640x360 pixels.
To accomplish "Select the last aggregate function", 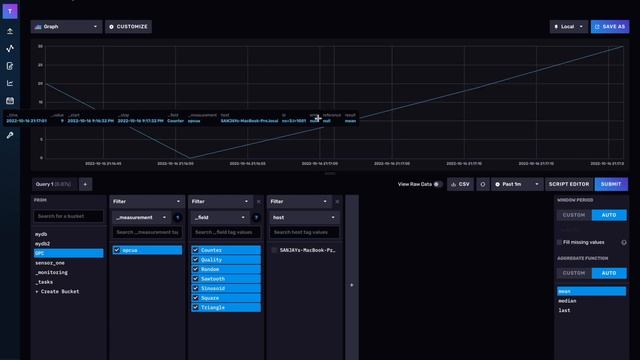I will [591, 310].
